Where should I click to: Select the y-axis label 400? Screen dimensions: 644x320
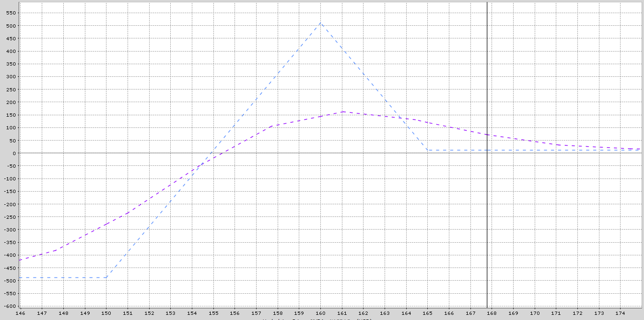tap(11, 51)
